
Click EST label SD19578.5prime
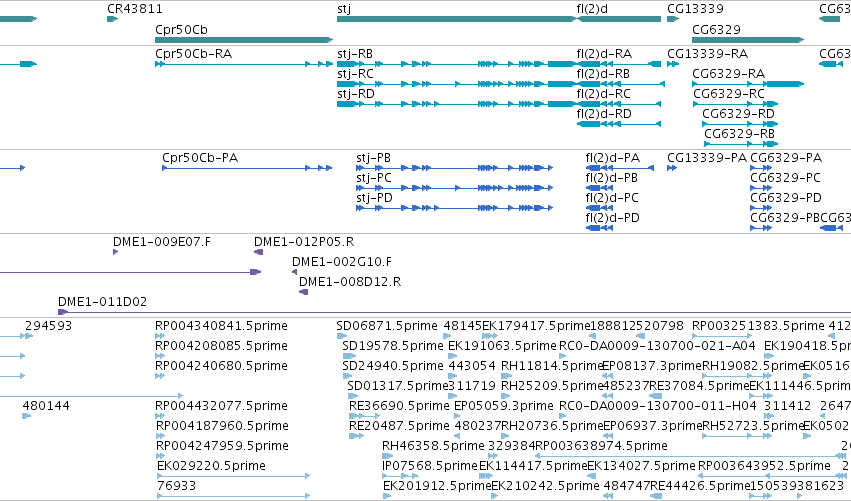click(393, 346)
